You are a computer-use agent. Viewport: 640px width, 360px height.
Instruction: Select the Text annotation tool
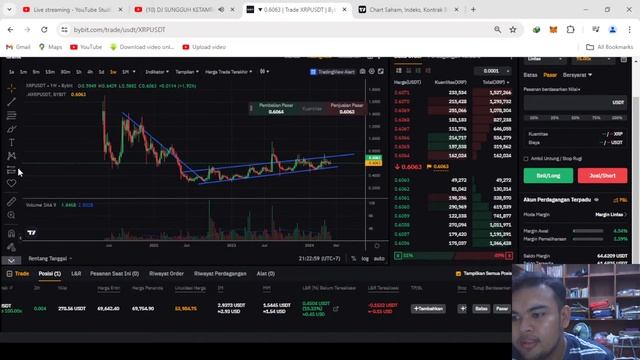(x=11, y=142)
